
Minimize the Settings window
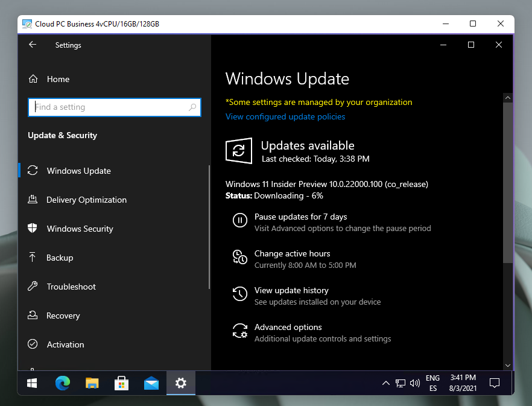click(x=443, y=45)
